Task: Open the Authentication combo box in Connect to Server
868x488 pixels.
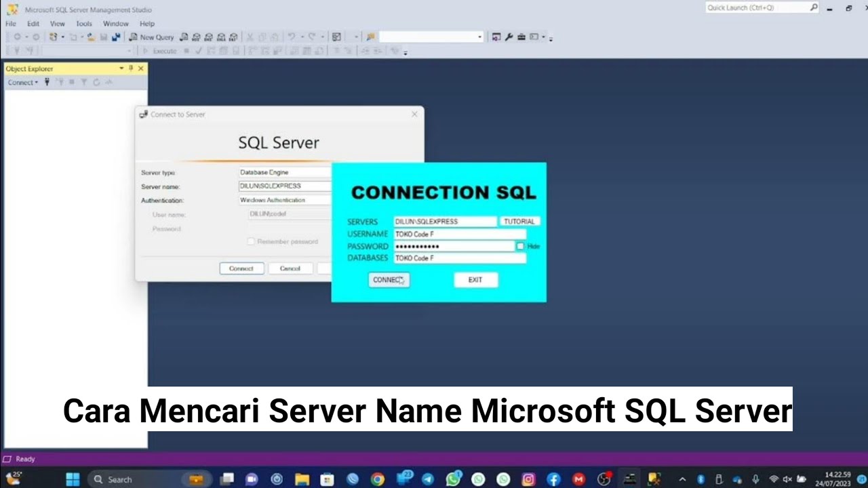Action: pos(285,200)
